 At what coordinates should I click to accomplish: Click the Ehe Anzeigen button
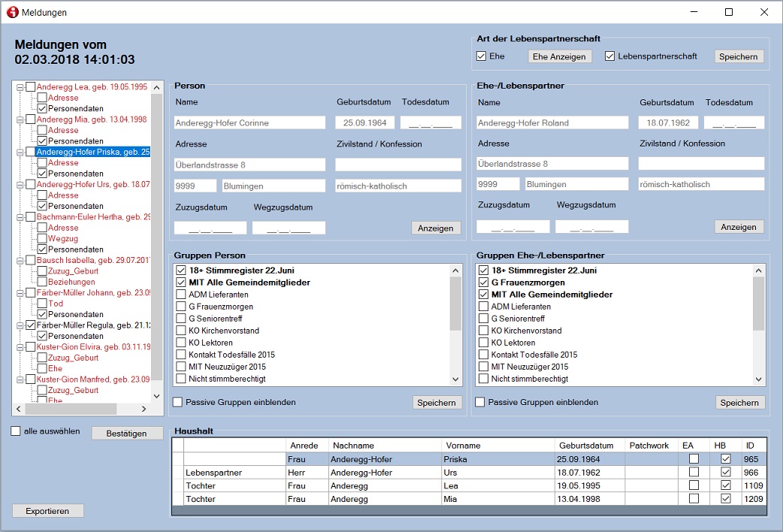click(x=560, y=56)
